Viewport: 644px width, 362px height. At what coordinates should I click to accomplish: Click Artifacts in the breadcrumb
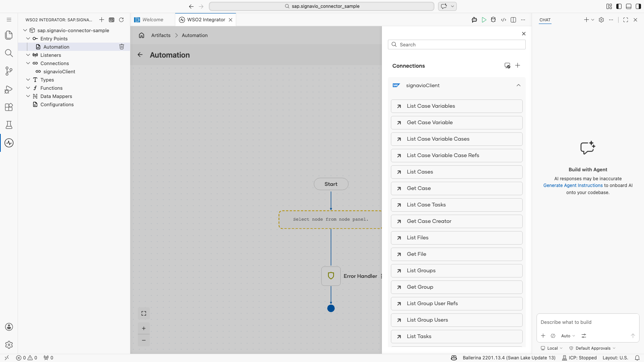pyautogui.click(x=161, y=35)
